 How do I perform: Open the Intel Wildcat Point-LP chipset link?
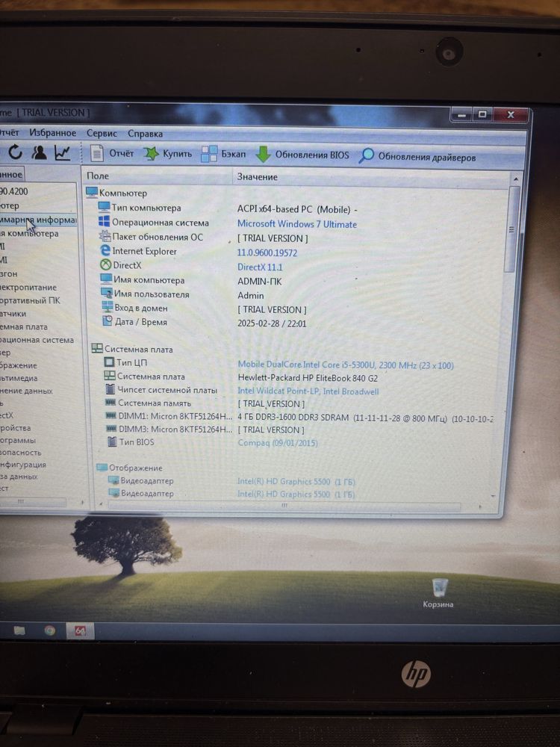point(308,391)
